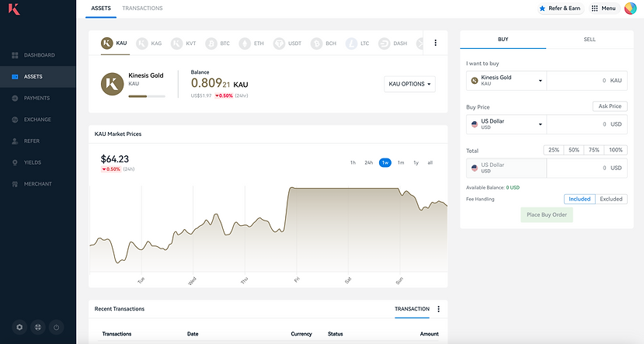
Task: Expand the KAU Options dropdown
Action: pos(410,83)
